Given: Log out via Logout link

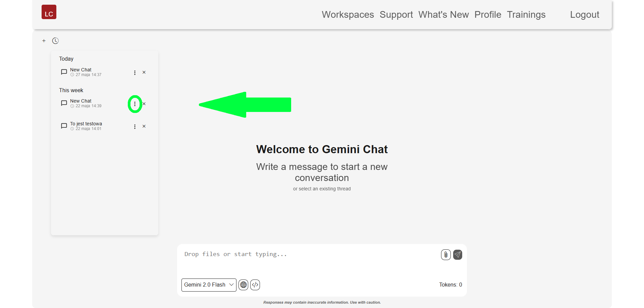Looking at the screenshot, I should (x=585, y=15).
